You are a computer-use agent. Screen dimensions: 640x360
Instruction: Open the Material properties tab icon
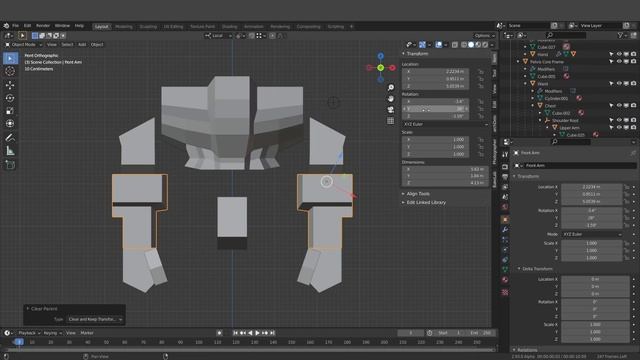click(x=505, y=280)
